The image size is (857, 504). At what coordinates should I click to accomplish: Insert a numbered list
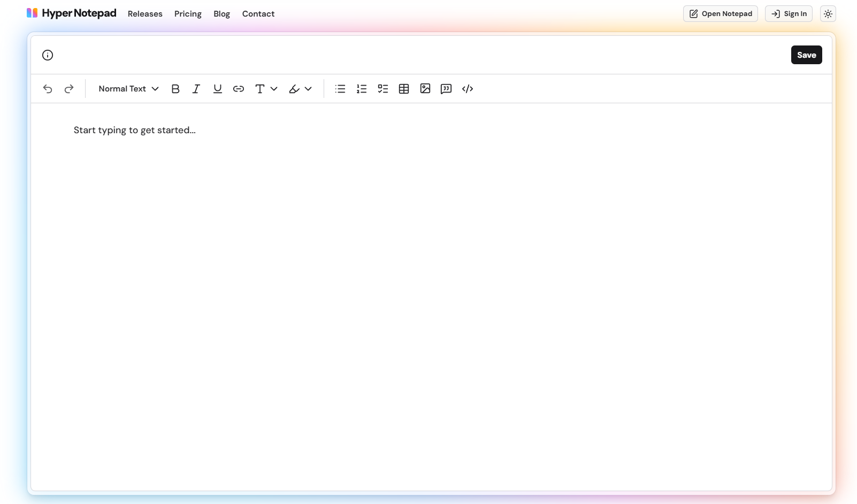pyautogui.click(x=362, y=89)
